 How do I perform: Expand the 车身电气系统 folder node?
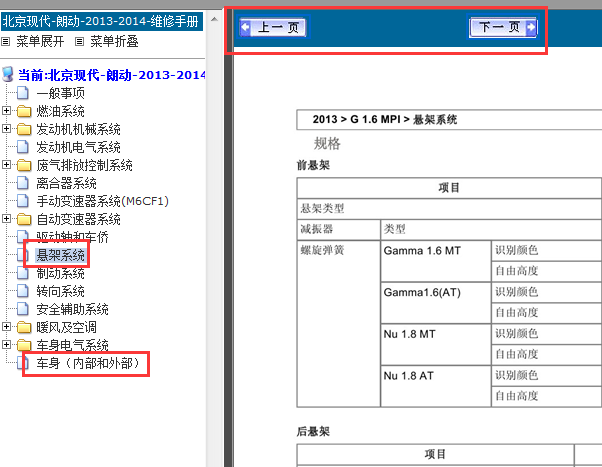(6, 344)
